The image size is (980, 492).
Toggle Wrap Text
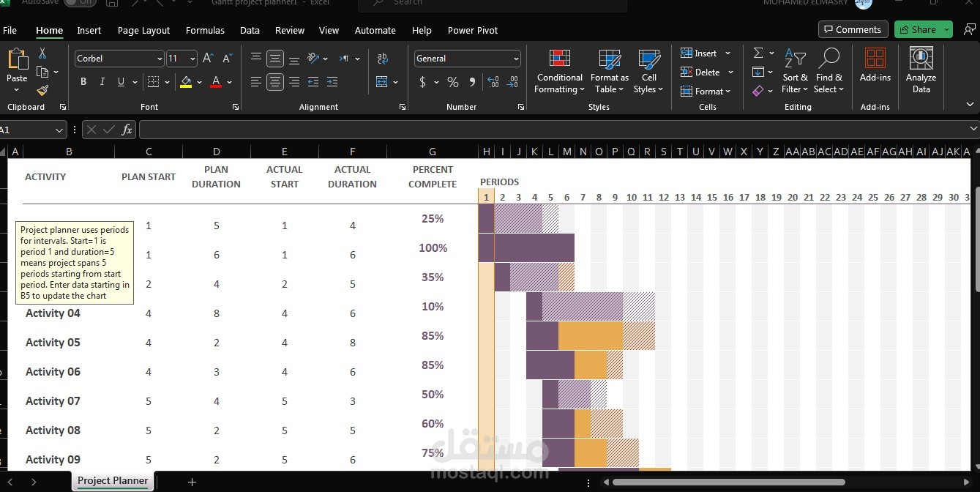click(382, 58)
